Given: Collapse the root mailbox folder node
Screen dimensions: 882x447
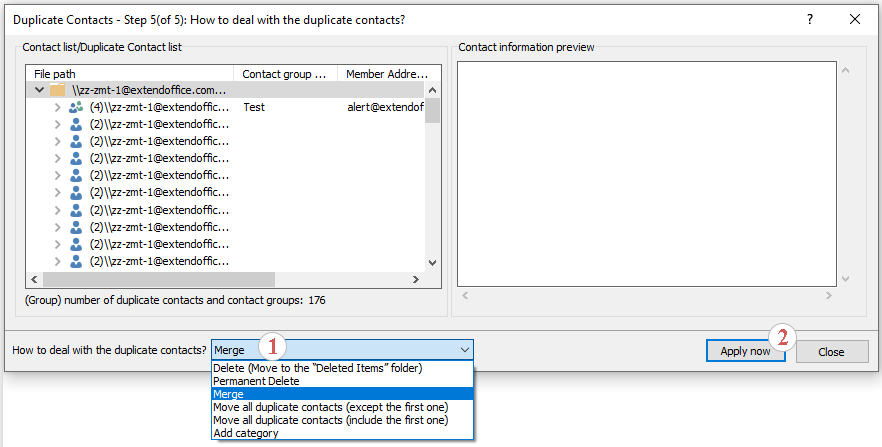Looking at the screenshot, I should (39, 90).
